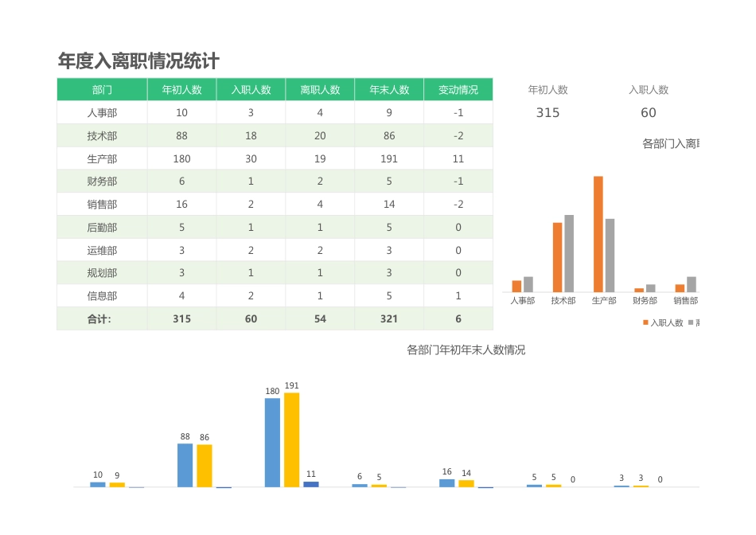
Task: Click the chart title 各部门年初年末人数情况
Action: coord(468,349)
